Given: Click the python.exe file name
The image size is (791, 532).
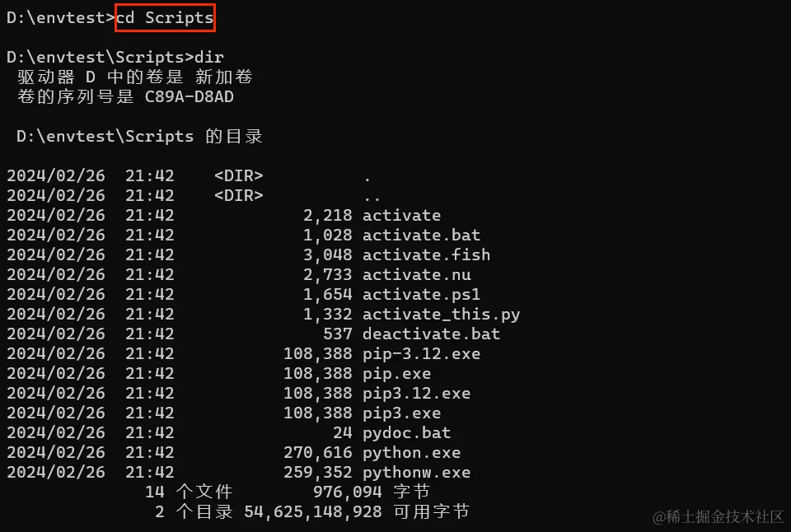Looking at the screenshot, I should coord(411,452).
